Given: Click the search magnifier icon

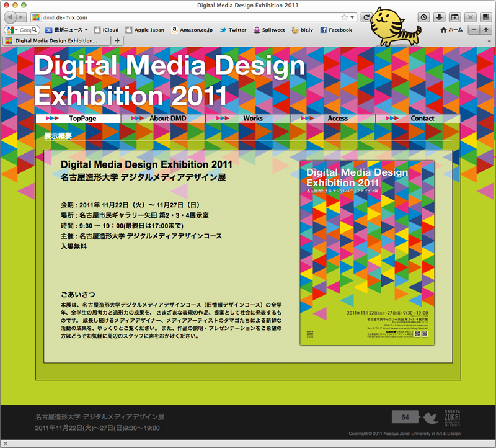Looking at the screenshot, I should coord(34,30).
